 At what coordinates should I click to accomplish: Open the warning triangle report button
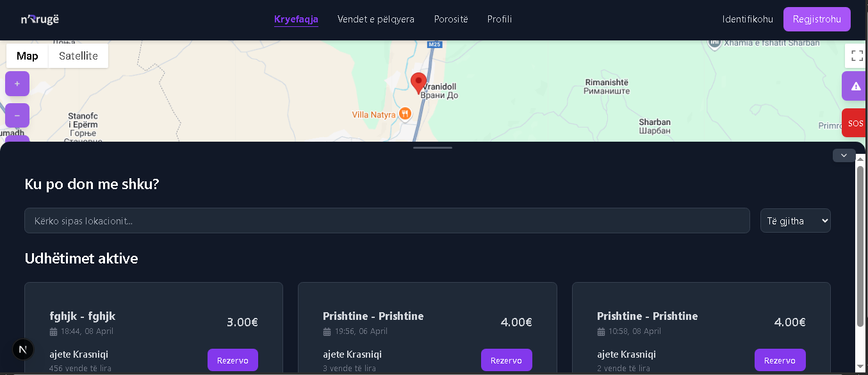coord(855,87)
